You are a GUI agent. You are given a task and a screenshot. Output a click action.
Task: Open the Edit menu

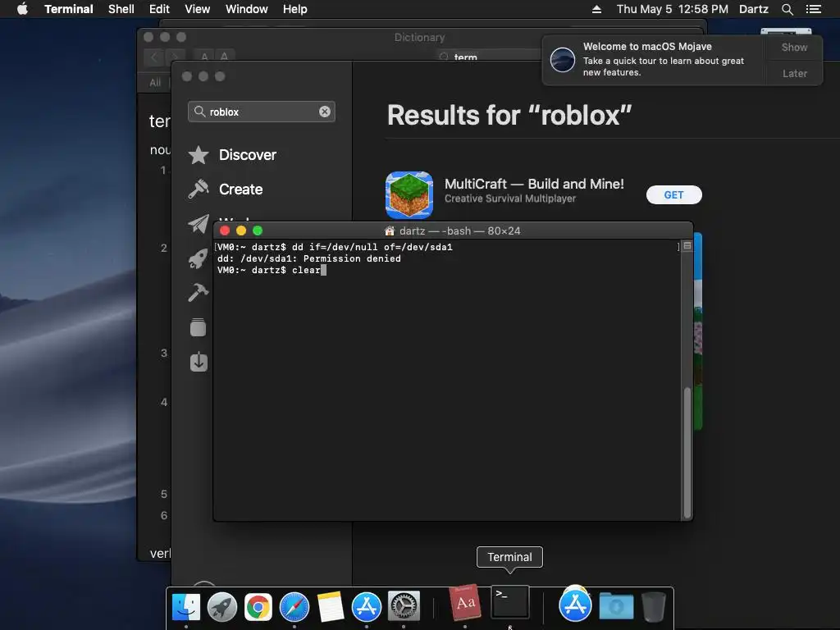[x=159, y=9]
